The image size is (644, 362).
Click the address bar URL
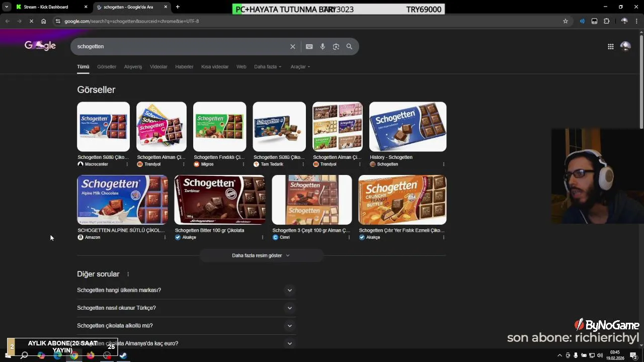click(x=132, y=21)
